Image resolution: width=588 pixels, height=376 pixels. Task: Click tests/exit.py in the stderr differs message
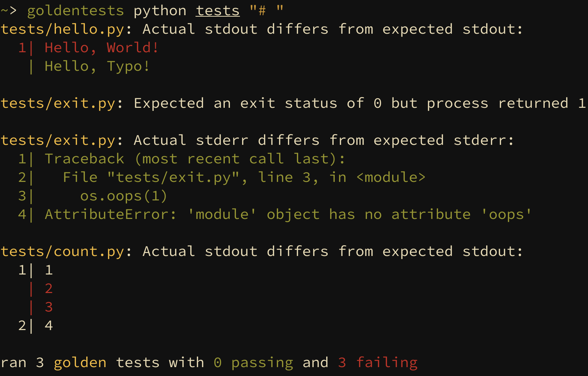click(58, 140)
